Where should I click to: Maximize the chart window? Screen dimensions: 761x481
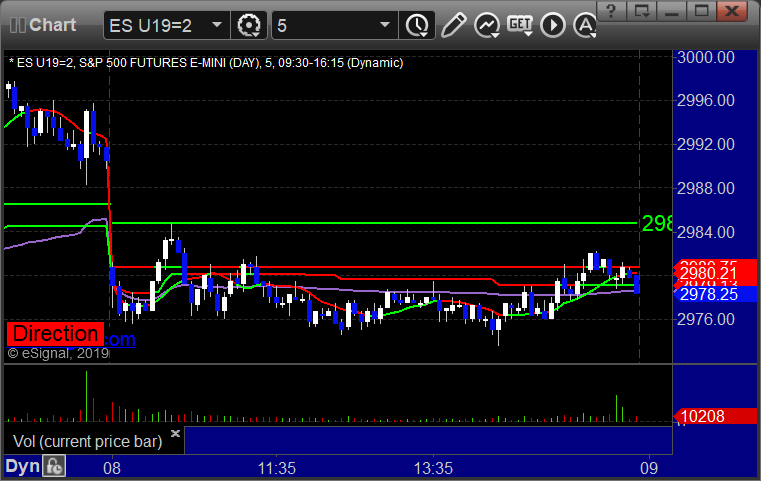702,10
